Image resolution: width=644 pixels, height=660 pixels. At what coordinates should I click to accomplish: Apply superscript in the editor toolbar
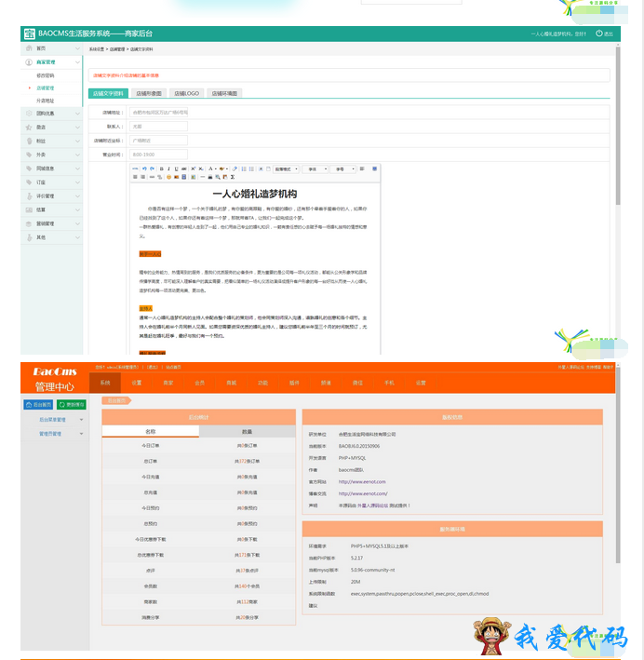194,168
